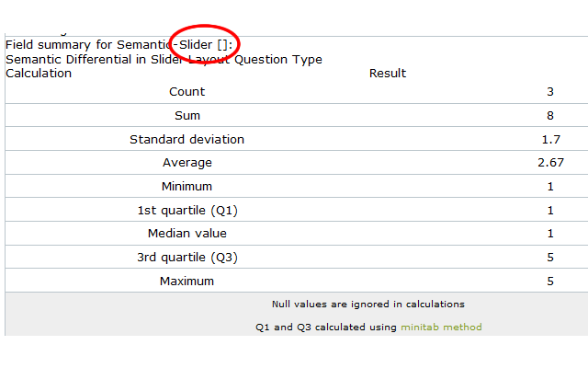Click the Standard deviation value 1.7
Image resolution: width=588 pixels, height=368 pixels.
click(x=550, y=139)
